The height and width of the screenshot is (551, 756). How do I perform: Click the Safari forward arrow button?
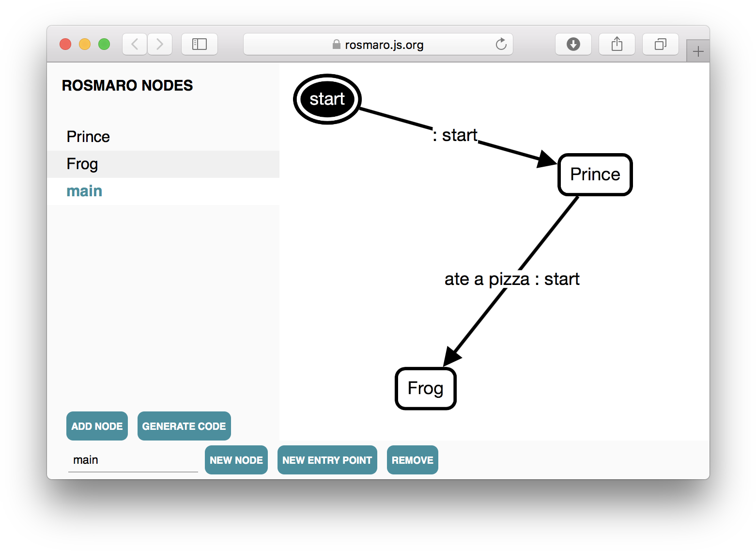point(160,45)
